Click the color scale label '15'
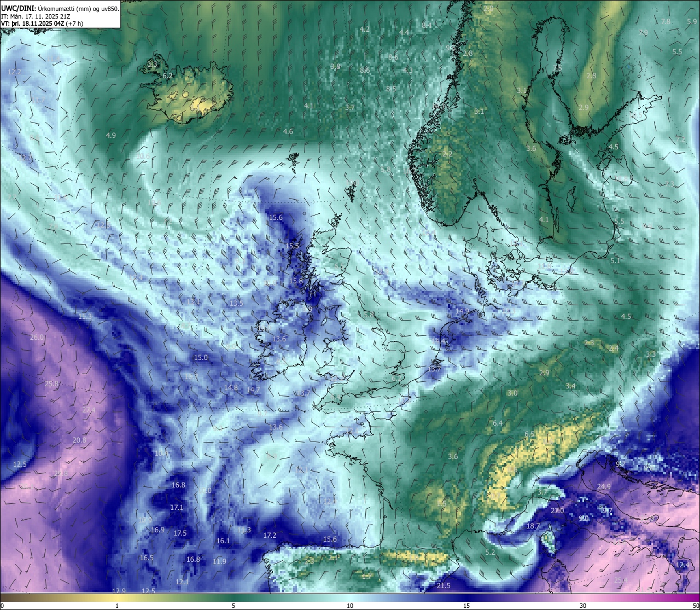The height and width of the screenshot is (610, 700). tap(466, 606)
